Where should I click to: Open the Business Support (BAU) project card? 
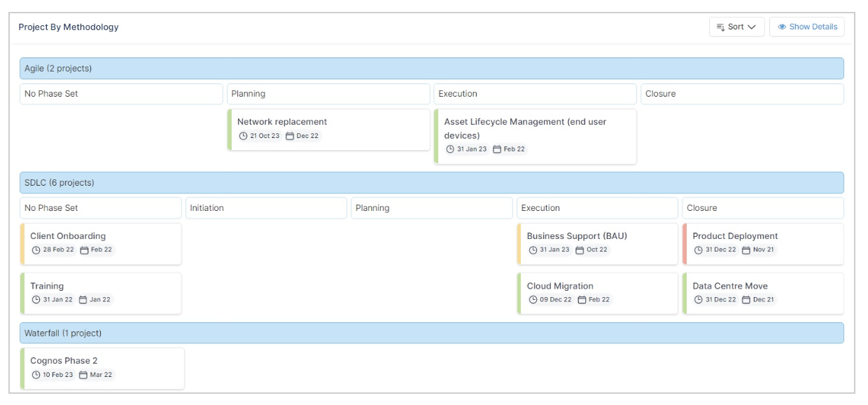click(598, 244)
